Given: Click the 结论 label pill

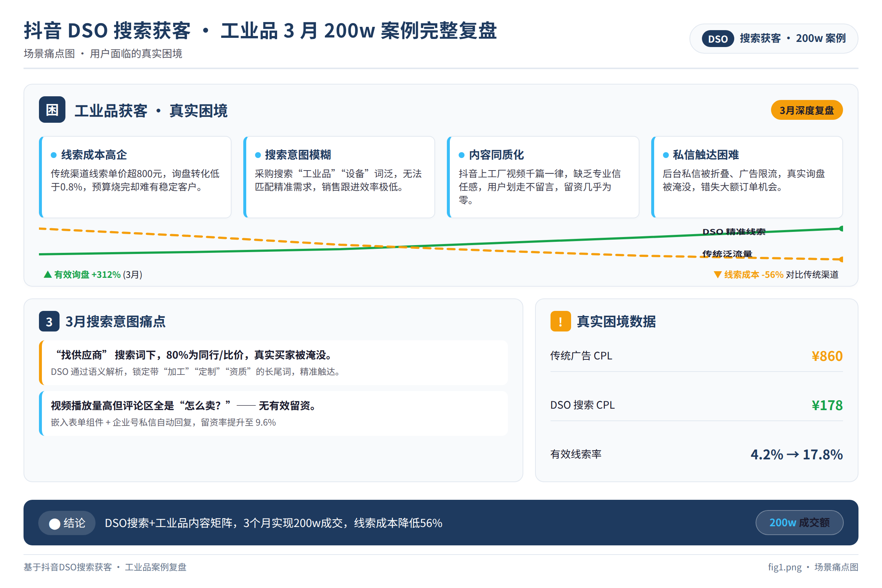Looking at the screenshot, I should (67, 523).
